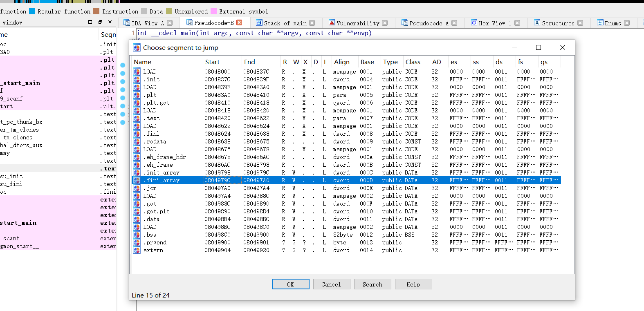The width and height of the screenshot is (644, 311).
Task: Click the segment icon of .fini_array row
Action: click(x=137, y=180)
